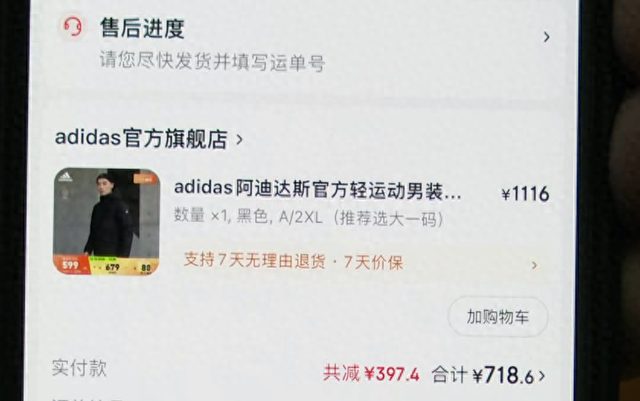View 数量×1 黑色 A/2XL specification details

click(x=309, y=217)
